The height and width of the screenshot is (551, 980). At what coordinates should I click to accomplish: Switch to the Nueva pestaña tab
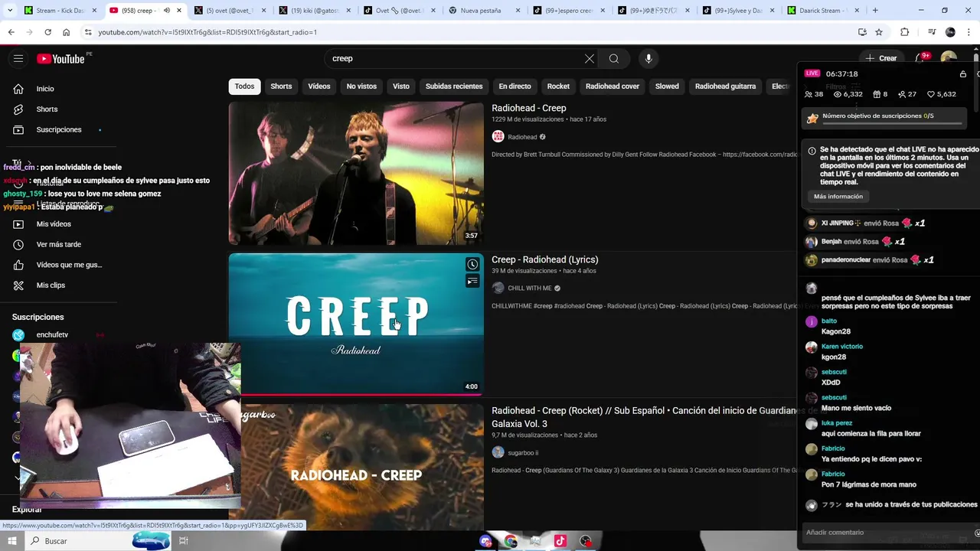(482, 11)
